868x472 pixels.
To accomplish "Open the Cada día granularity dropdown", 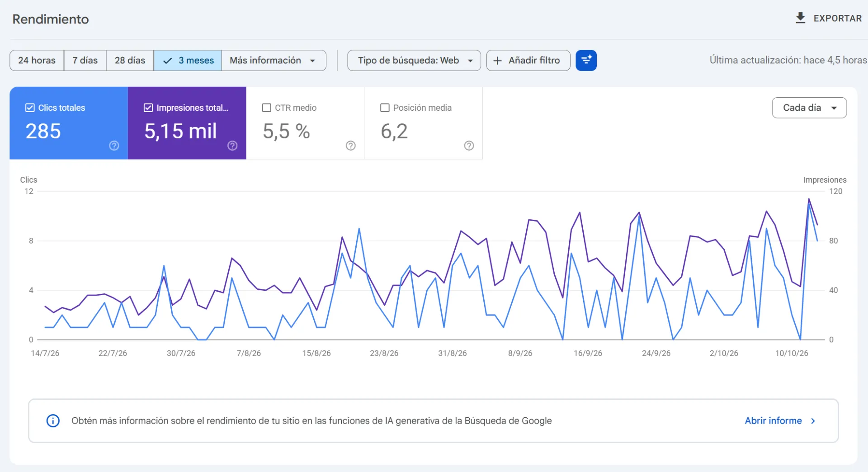I will (x=809, y=108).
